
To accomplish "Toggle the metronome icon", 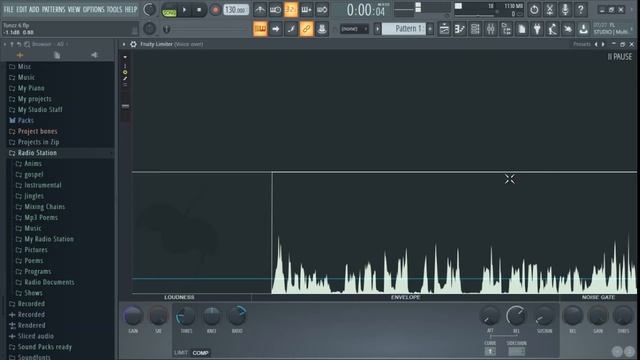I will (x=260, y=9).
